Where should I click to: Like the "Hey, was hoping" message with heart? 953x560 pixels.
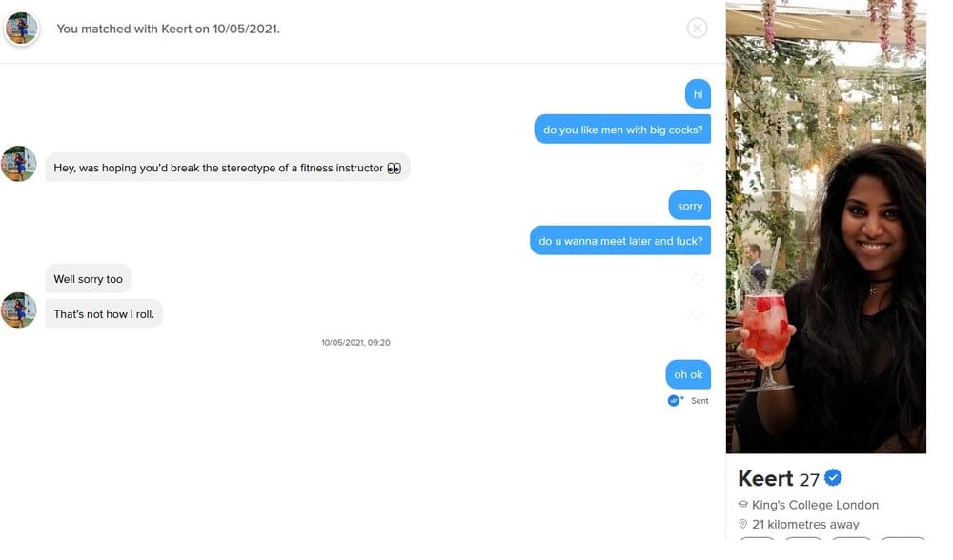click(x=698, y=167)
